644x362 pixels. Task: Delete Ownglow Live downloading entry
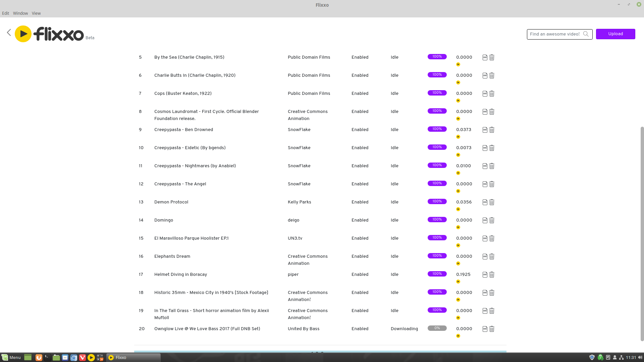492,329
